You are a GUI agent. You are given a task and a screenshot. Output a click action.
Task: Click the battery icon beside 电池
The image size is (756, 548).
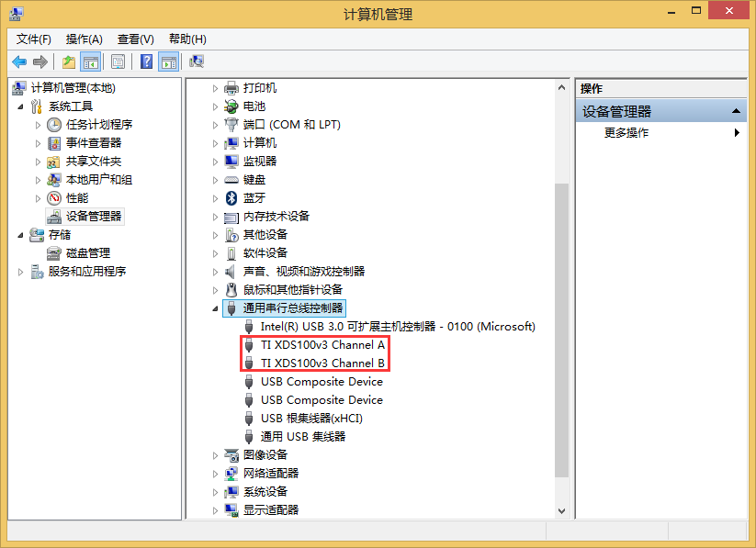click(x=231, y=106)
